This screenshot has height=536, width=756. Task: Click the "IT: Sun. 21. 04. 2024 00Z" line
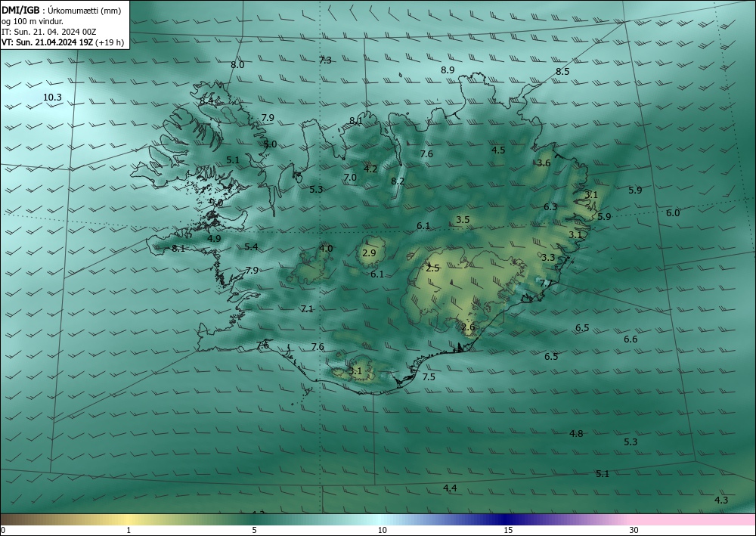click(48, 32)
